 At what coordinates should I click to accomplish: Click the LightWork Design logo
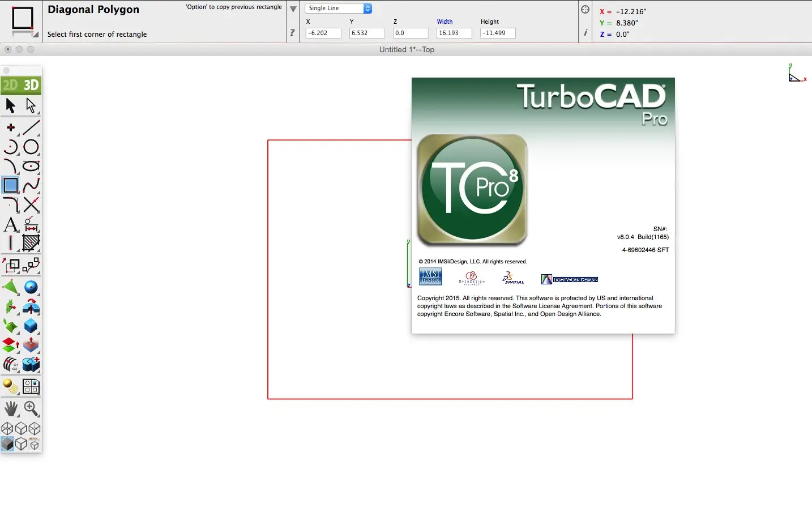coord(570,279)
